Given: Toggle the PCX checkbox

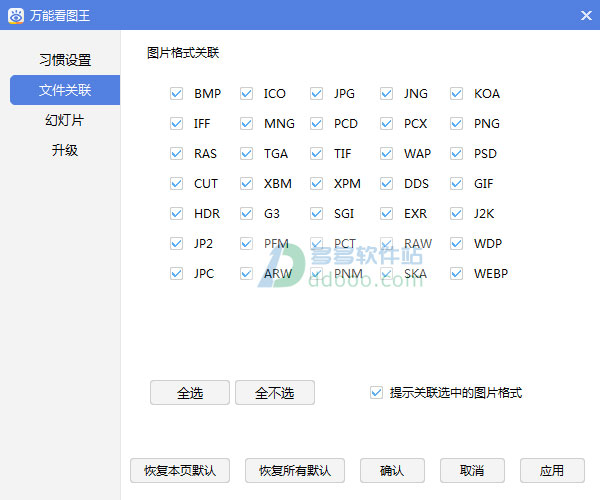Looking at the screenshot, I should 386,124.
